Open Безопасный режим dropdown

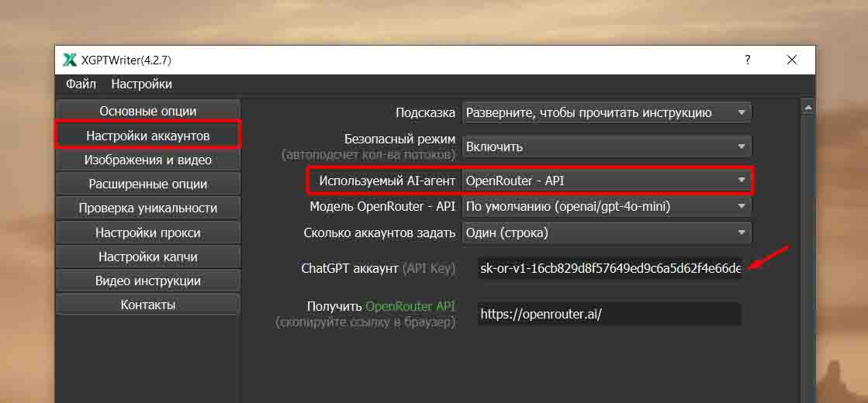point(607,146)
